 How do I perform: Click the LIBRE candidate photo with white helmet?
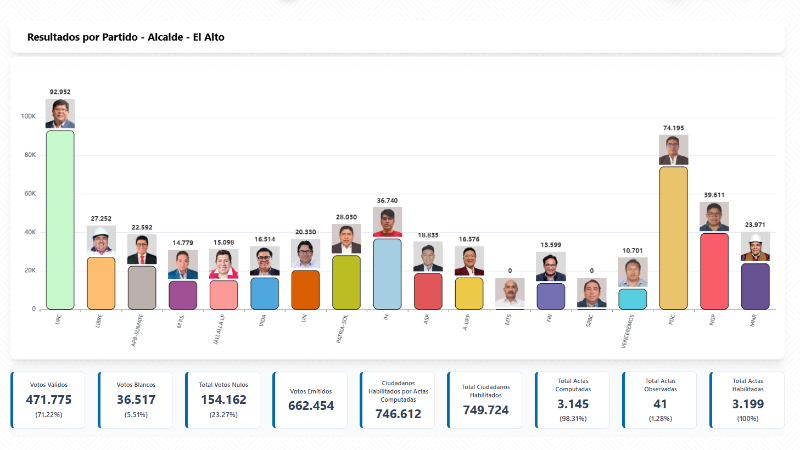tap(101, 241)
